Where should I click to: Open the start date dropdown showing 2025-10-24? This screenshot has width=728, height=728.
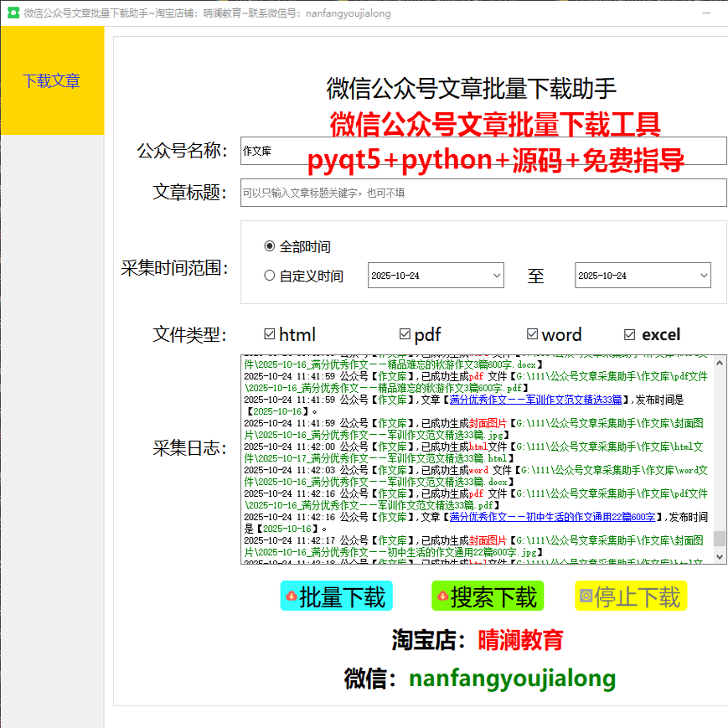[x=435, y=275]
